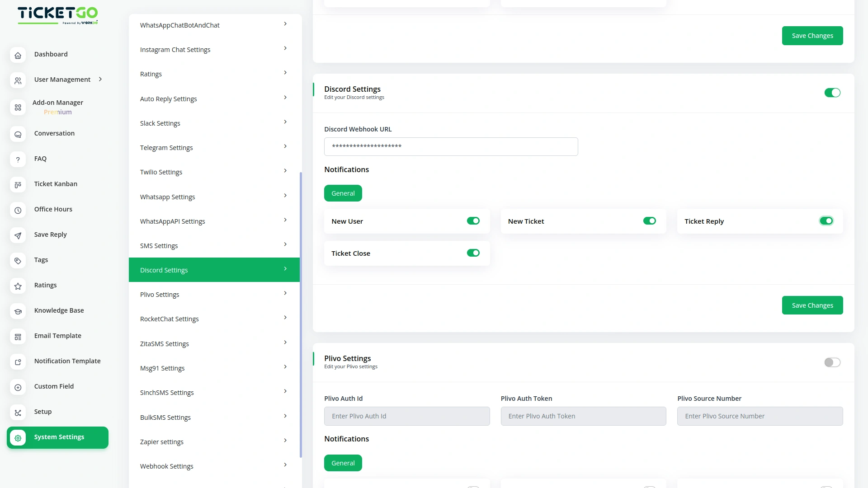Click the Office Hours clock icon
This screenshot has height=488, width=868.
[18, 210]
